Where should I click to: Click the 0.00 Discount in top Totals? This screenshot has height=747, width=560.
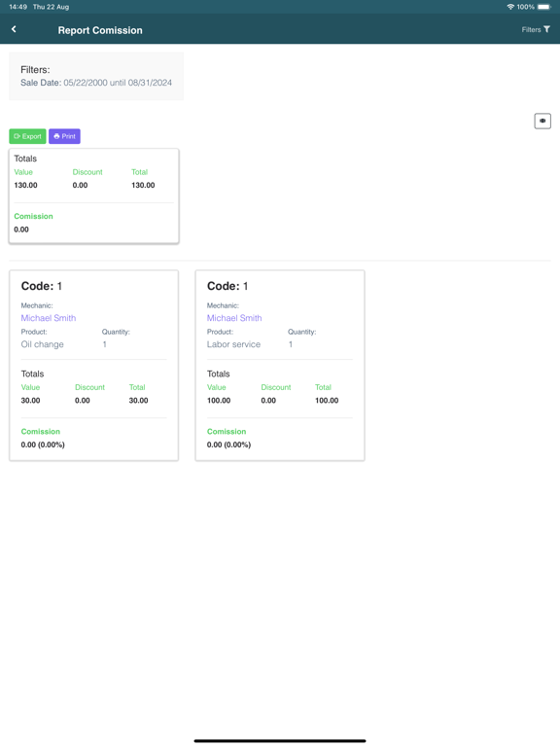[x=80, y=186]
